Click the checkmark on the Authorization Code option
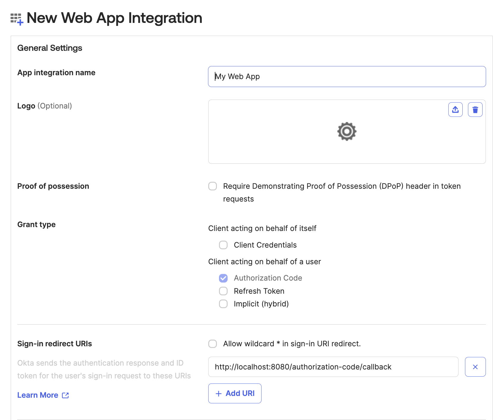Viewport: 504px width, 420px height. [x=223, y=278]
